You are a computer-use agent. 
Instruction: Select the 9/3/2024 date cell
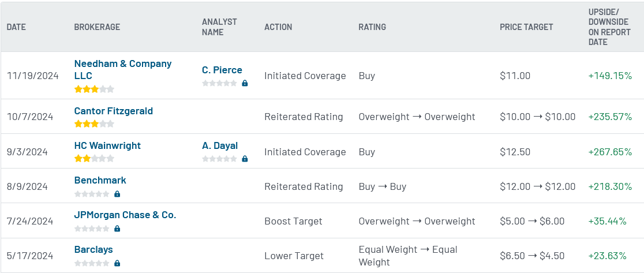point(27,152)
